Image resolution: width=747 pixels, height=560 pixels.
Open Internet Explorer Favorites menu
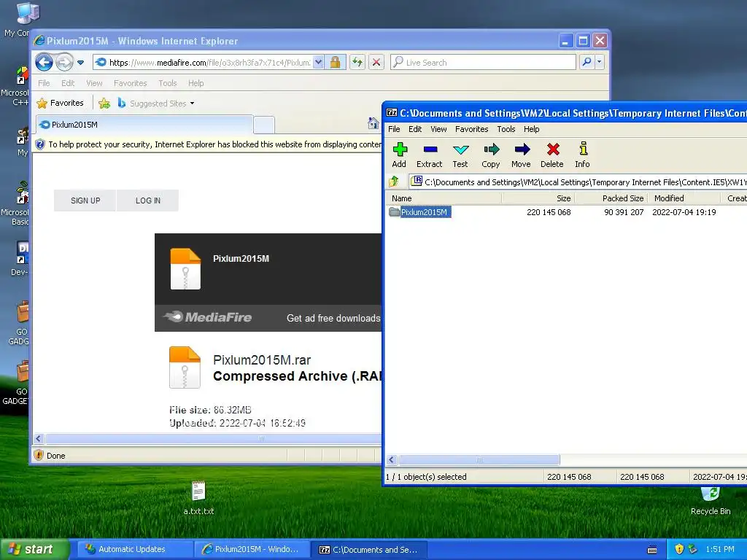click(x=130, y=83)
